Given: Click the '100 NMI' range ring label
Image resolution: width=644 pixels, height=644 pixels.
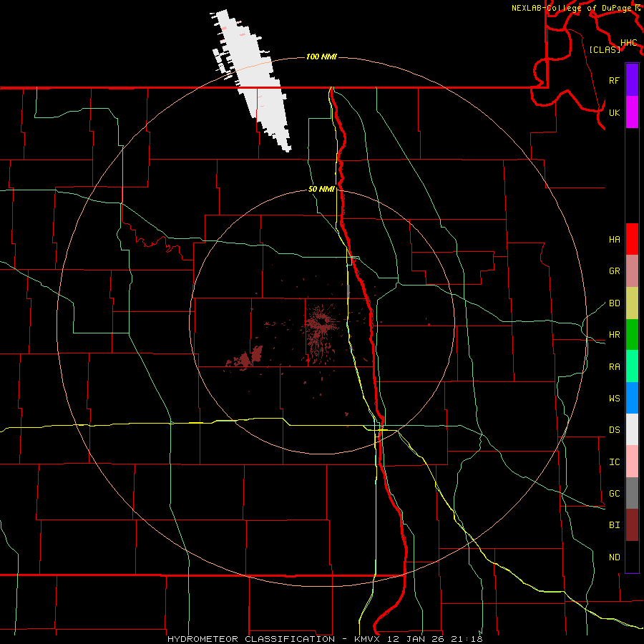Looking at the screenshot, I should coord(321,57).
